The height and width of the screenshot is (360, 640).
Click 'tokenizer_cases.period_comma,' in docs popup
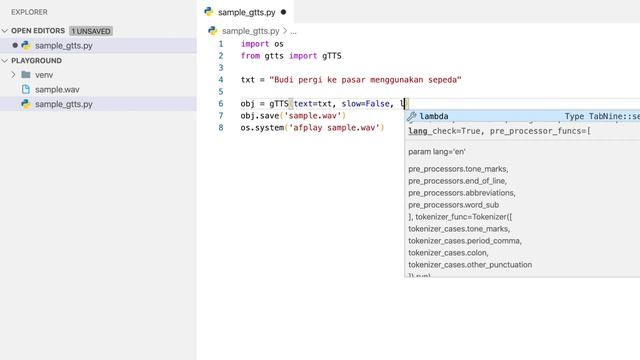(465, 240)
